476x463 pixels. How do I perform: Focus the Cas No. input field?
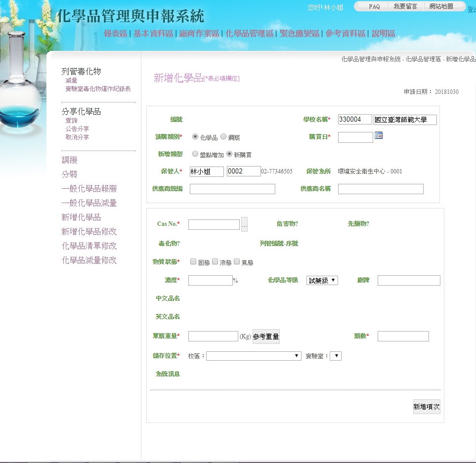(214, 224)
